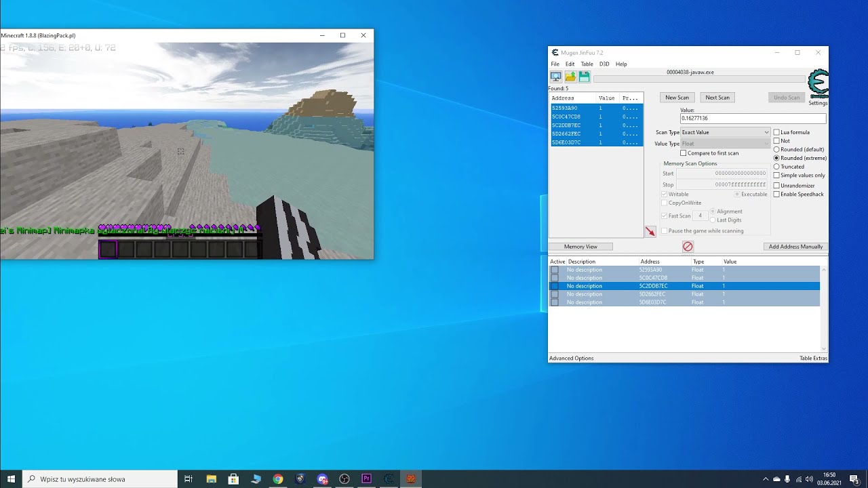Select the Truncated radio option
This screenshot has height=488, width=868.
776,167
